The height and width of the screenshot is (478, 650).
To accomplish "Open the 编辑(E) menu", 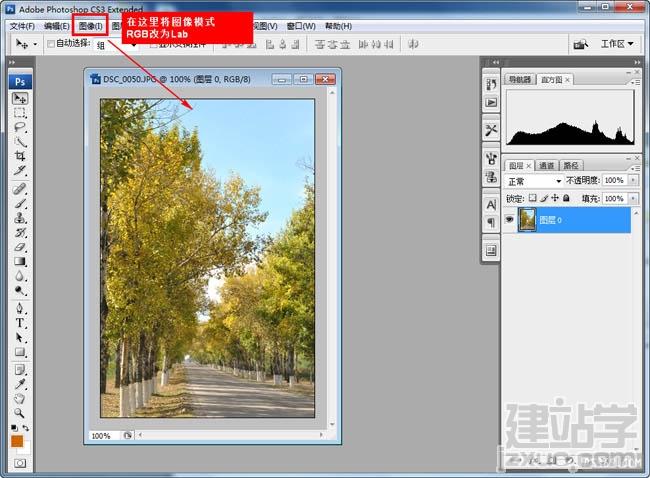I will [x=57, y=26].
